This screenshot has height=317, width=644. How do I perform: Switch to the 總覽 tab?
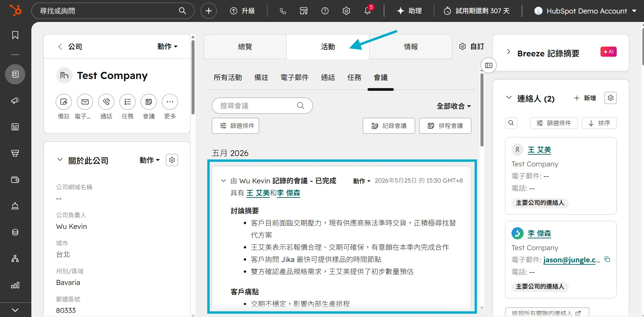click(245, 47)
